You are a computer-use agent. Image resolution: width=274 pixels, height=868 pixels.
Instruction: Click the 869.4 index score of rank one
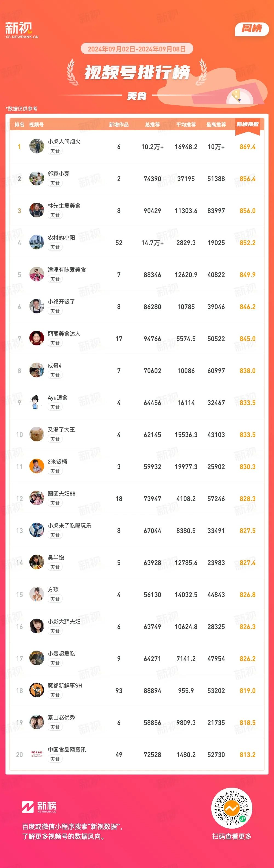(x=247, y=147)
